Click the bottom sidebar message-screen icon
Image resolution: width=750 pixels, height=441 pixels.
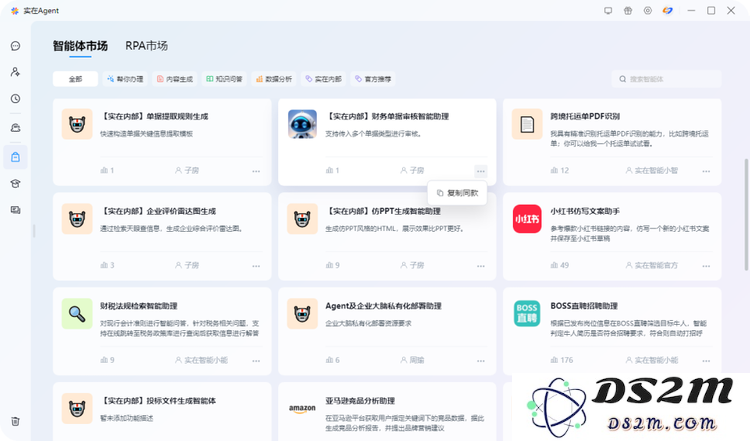(15, 210)
